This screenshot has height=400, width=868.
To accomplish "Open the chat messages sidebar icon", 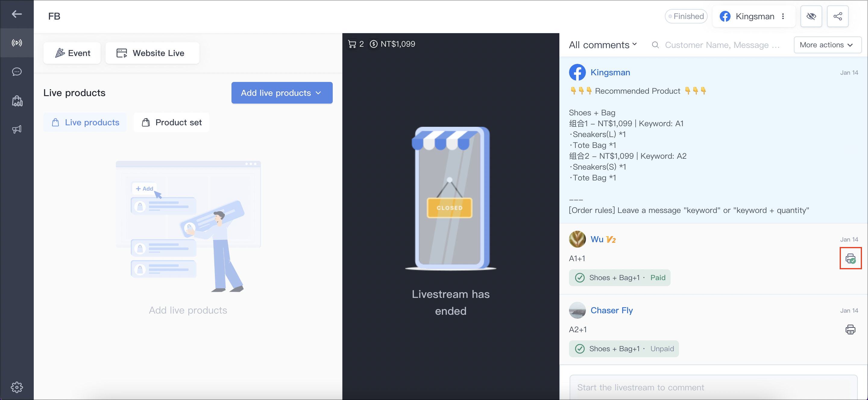I will [17, 72].
